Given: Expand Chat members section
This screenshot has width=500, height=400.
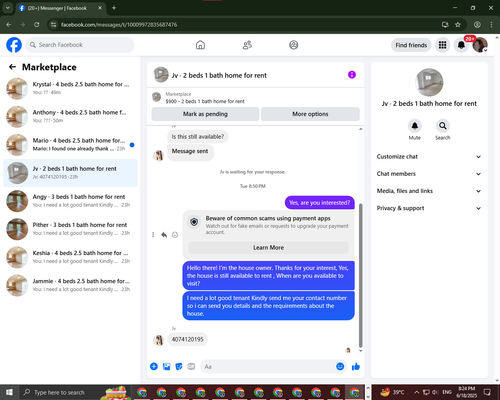Looking at the screenshot, I should (429, 174).
